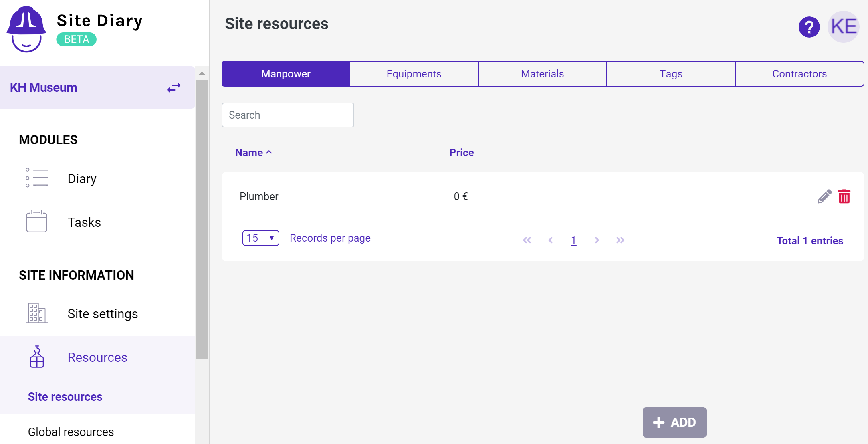Open the help question mark icon
Screen dimensions: 868x444
[809, 27]
